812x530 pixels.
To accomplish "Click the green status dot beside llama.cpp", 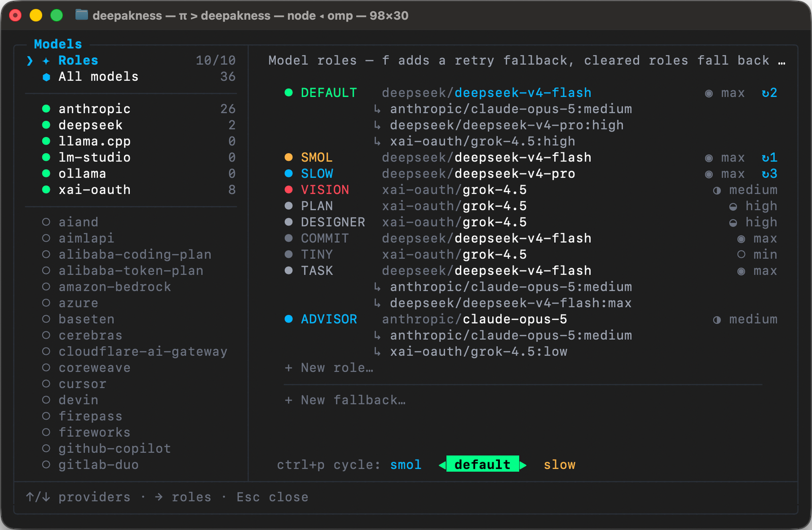I will pyautogui.click(x=46, y=141).
